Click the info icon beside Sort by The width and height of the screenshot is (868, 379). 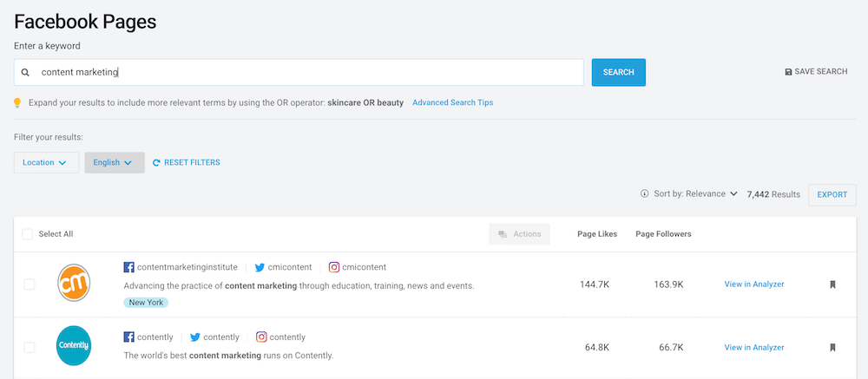click(x=644, y=194)
